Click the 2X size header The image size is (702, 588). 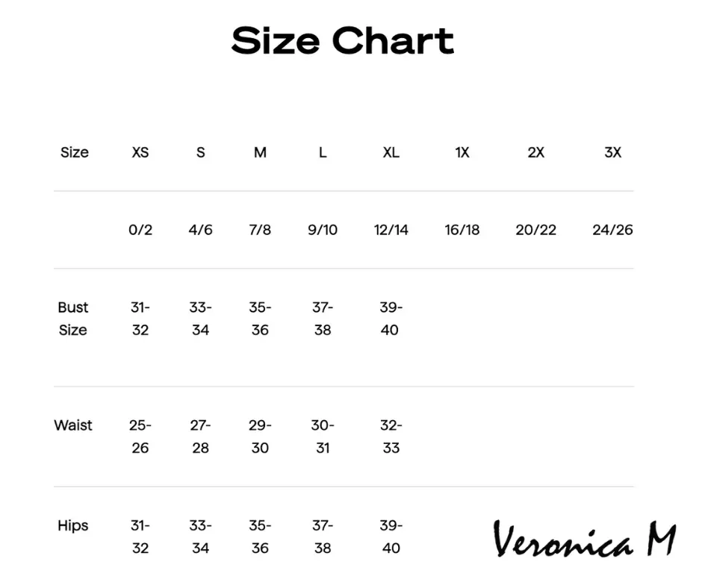pyautogui.click(x=536, y=152)
